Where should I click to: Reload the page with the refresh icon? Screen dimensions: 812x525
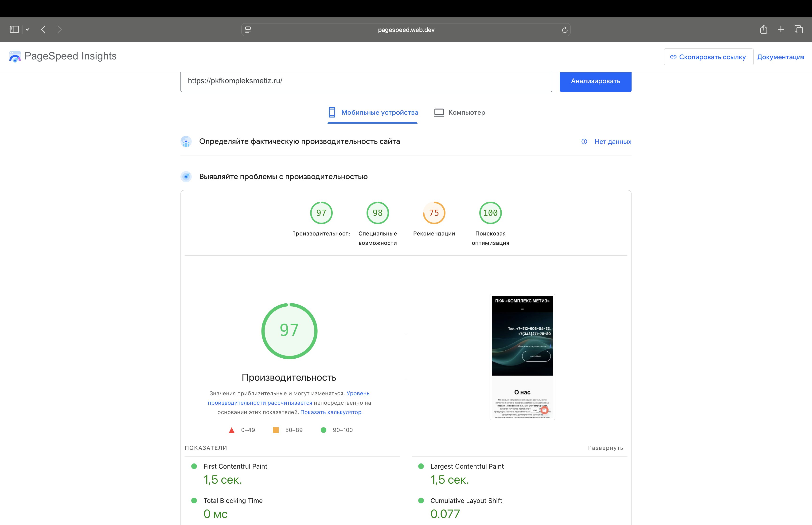point(564,30)
